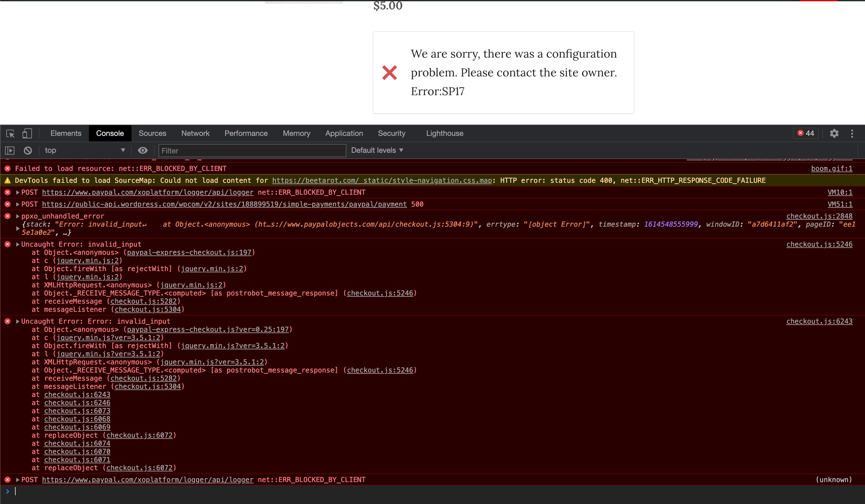This screenshot has height=504, width=865.
Task: Switch to the Network tab
Action: tap(195, 133)
